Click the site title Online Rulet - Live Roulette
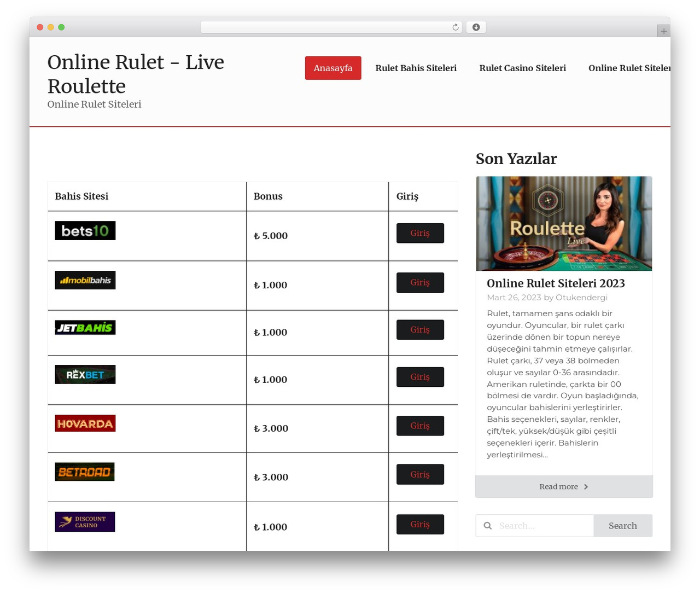 click(x=136, y=74)
